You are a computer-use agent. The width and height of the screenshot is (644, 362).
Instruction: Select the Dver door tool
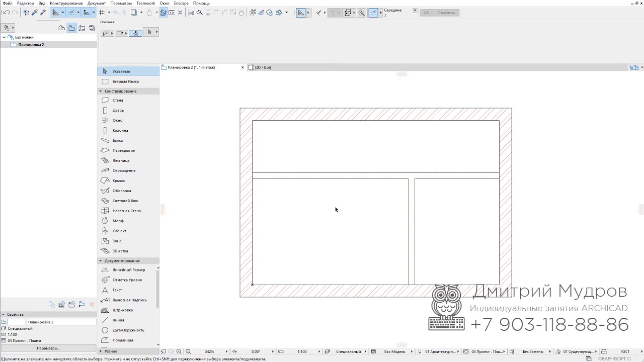click(x=128, y=110)
